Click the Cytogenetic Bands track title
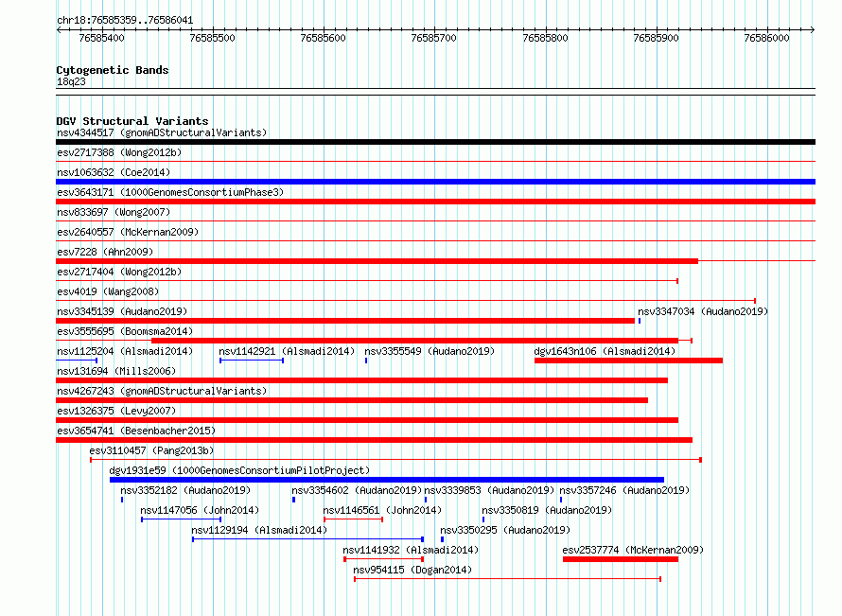The width and height of the screenshot is (842, 616). [113, 70]
